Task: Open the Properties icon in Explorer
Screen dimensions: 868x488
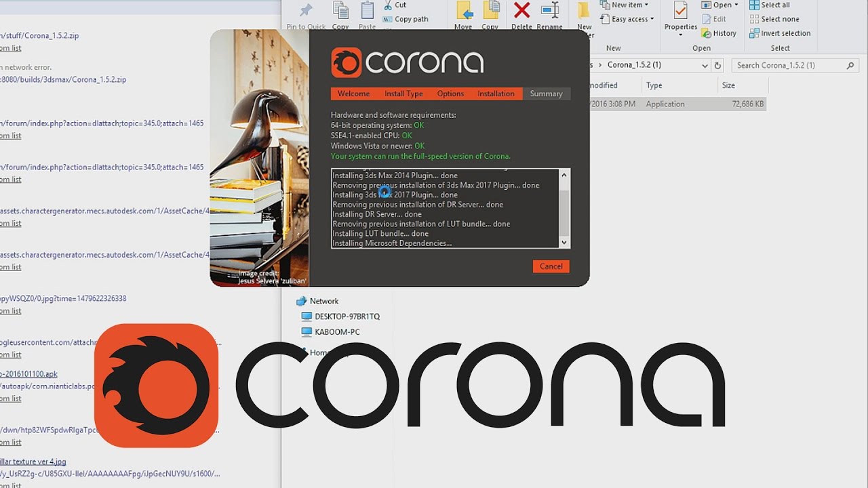Action: (681, 12)
